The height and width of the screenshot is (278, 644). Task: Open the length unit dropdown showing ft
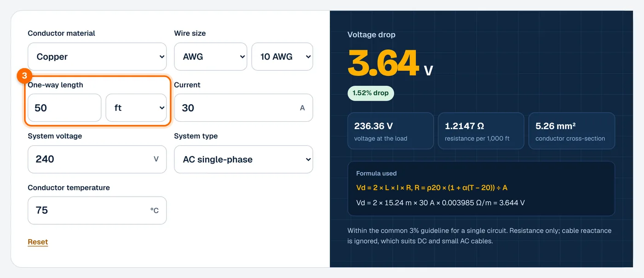136,108
